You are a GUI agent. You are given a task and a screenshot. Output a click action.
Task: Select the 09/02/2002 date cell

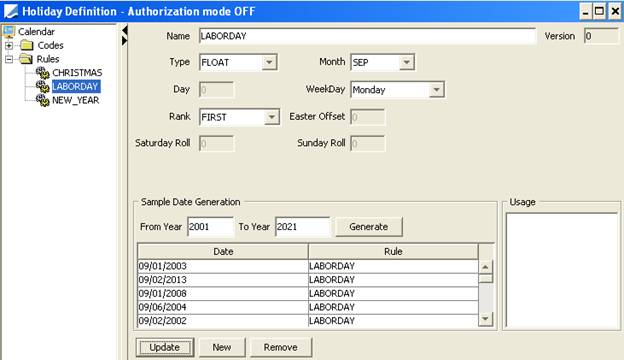(x=223, y=321)
